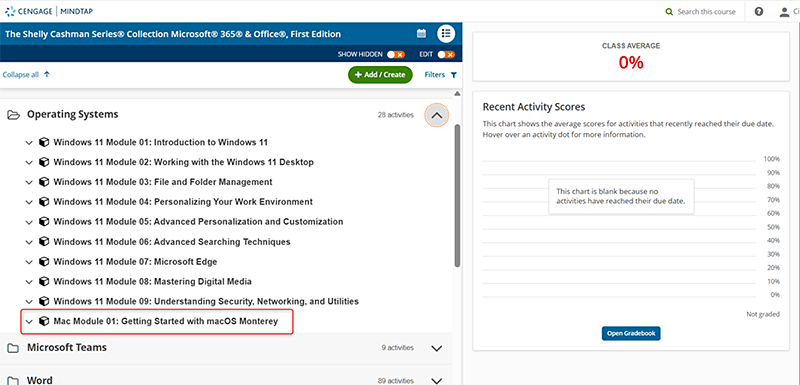Screen dimensions: 800x385
Task: Click the Operating Systems folder title
Action: pyautogui.click(x=72, y=114)
